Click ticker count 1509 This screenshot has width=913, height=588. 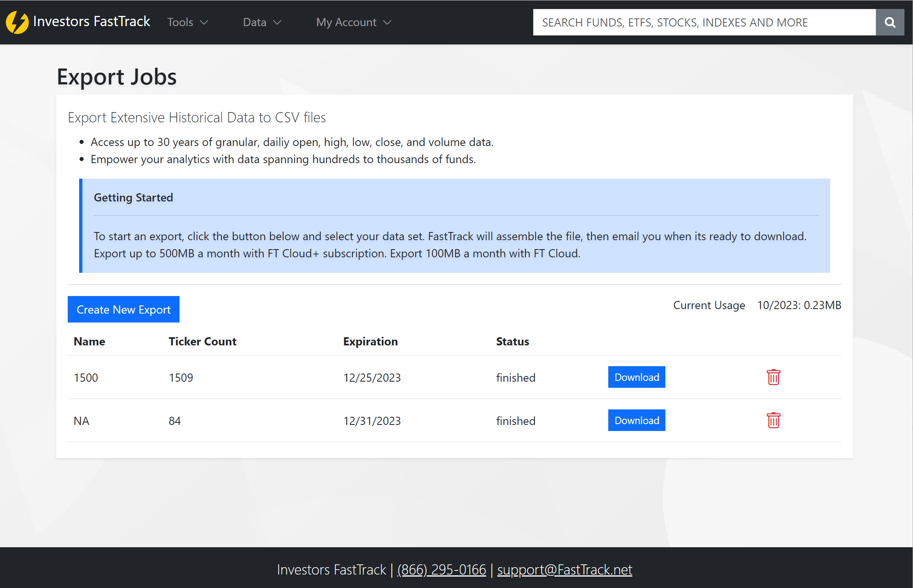click(181, 378)
